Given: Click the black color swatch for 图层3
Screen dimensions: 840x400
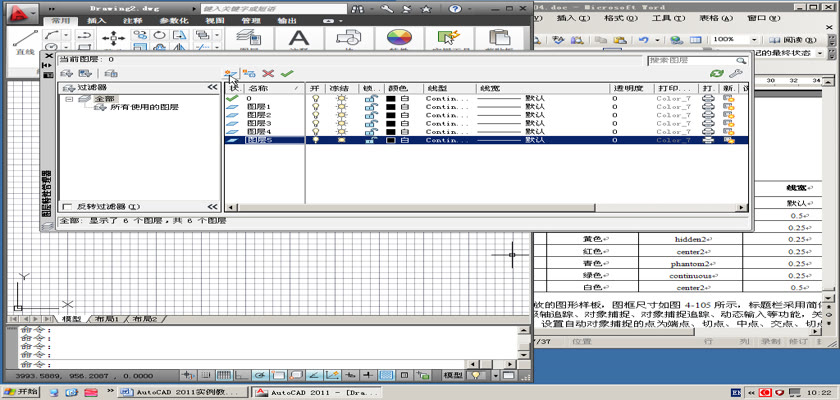Looking at the screenshot, I should (x=391, y=123).
